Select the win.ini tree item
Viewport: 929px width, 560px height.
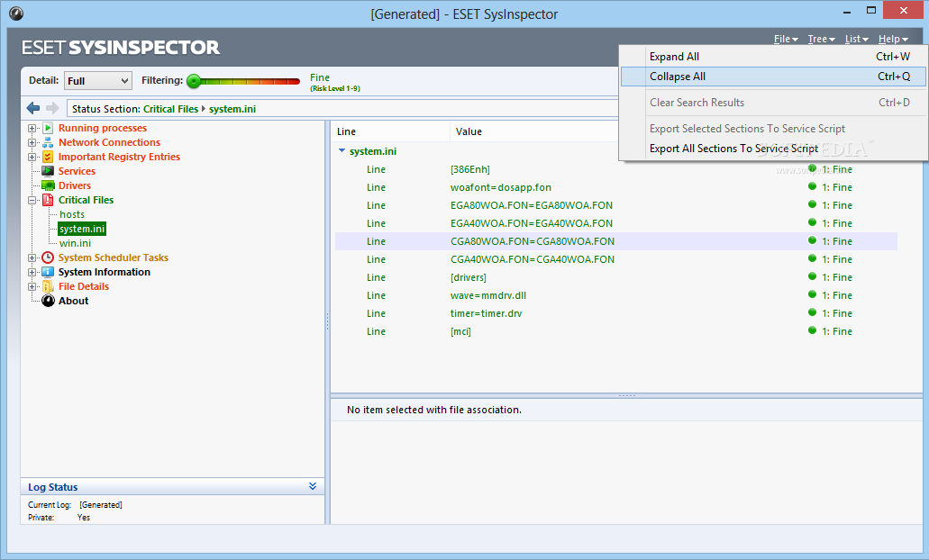(x=76, y=243)
